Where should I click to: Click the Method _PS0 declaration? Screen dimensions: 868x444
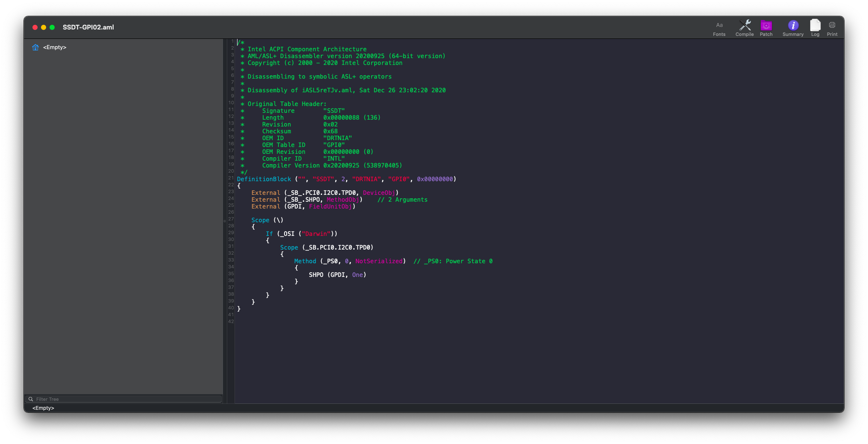[x=350, y=261]
